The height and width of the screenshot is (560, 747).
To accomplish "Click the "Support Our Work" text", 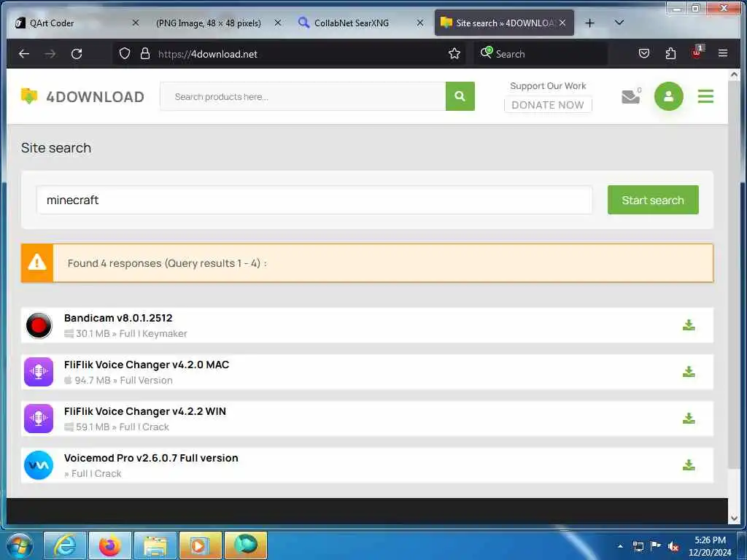I will tap(548, 86).
